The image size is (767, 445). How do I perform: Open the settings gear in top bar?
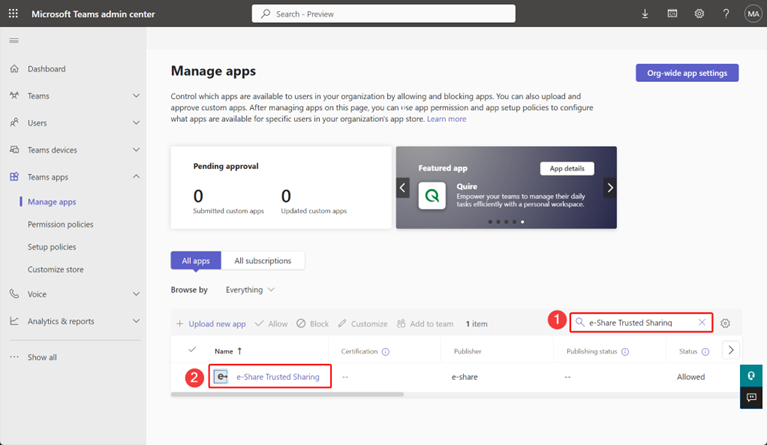[x=699, y=14]
